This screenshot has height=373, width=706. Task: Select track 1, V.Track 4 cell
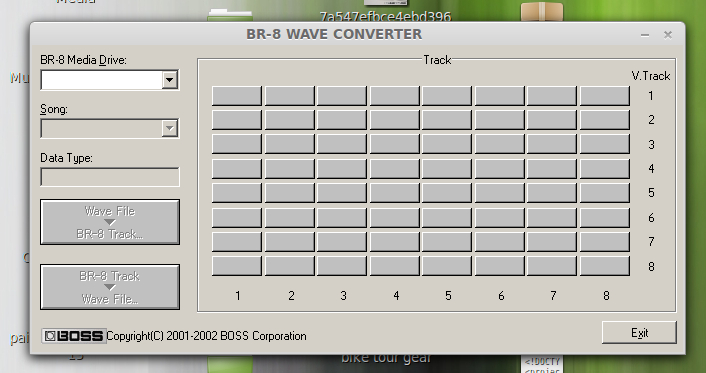tap(237, 169)
